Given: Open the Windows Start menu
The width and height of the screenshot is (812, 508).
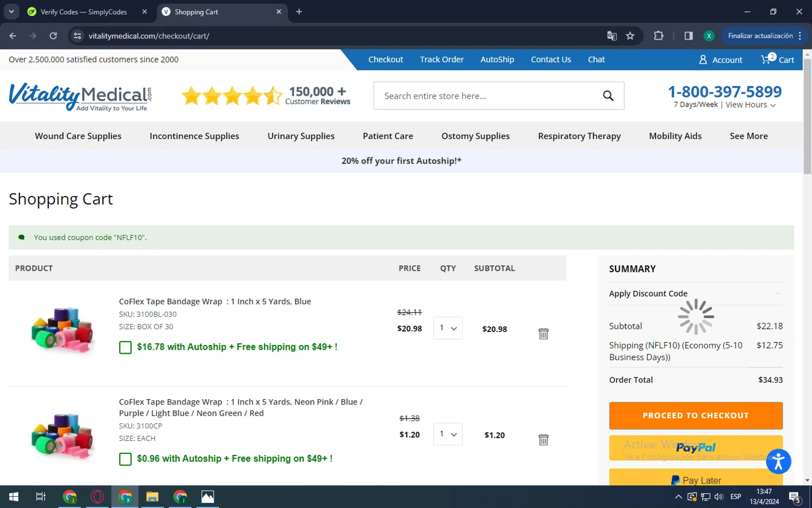Looking at the screenshot, I should click(x=14, y=497).
